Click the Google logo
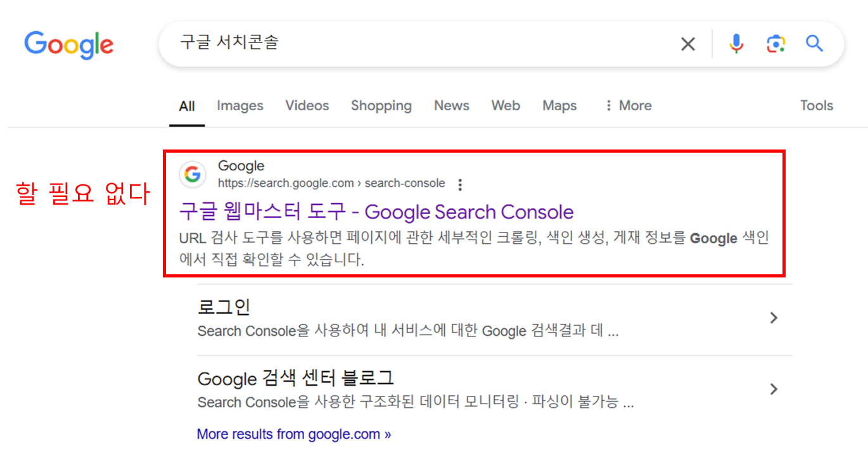 tap(69, 44)
